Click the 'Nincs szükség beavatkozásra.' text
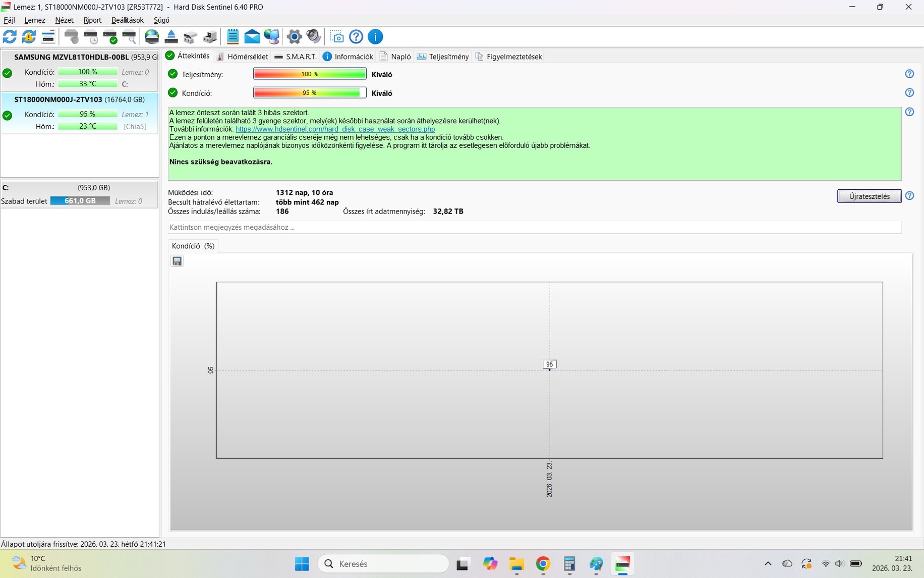 tap(221, 162)
